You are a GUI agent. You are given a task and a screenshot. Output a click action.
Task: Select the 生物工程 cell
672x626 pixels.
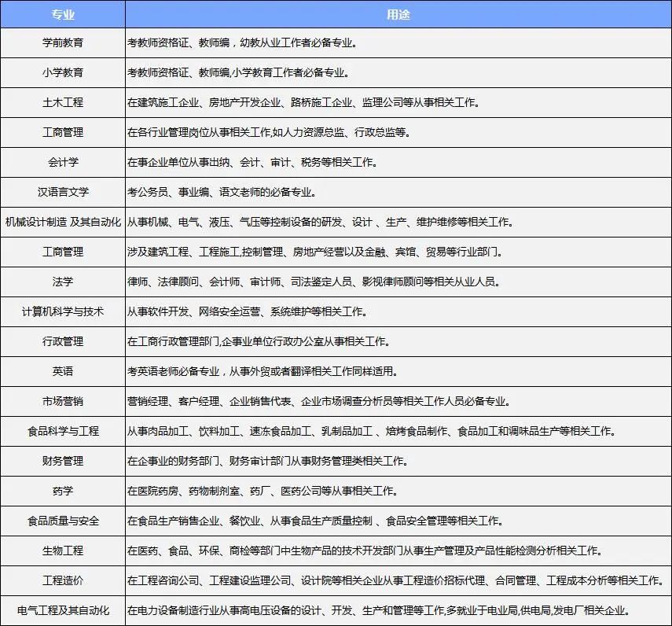pos(63,551)
